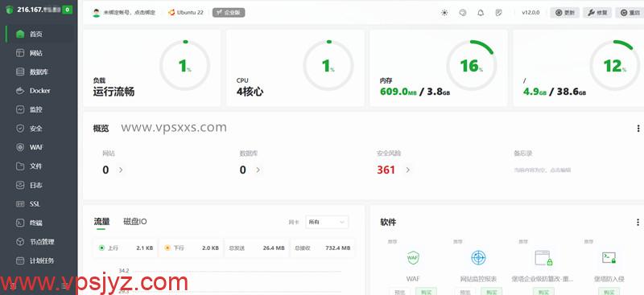Open the Terminal (终端) sidebar icon
The width and height of the screenshot is (644, 295).
[20, 223]
